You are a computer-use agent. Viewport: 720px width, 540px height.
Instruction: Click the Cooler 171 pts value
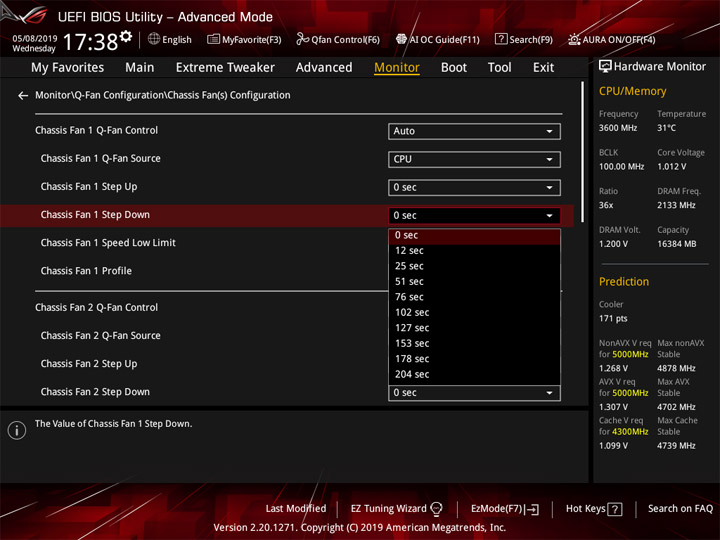pyautogui.click(x=613, y=319)
